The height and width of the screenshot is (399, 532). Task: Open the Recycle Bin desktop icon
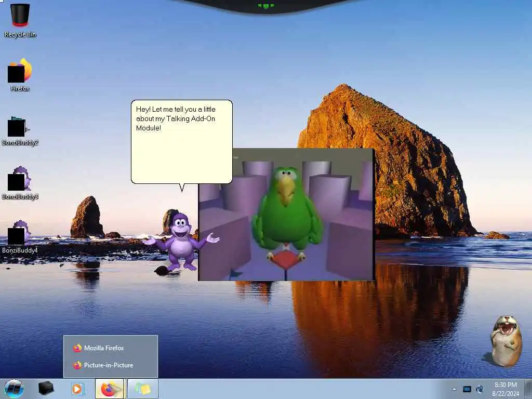coord(20,20)
